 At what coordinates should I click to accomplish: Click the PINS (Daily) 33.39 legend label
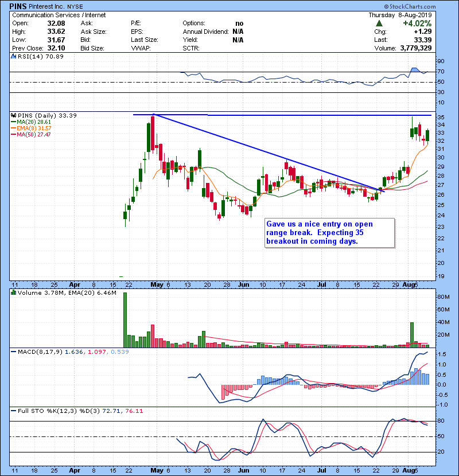click(47, 115)
